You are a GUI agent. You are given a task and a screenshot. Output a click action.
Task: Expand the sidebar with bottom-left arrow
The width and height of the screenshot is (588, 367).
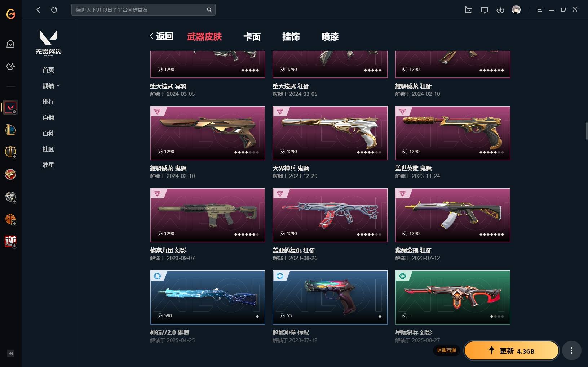pos(11,353)
